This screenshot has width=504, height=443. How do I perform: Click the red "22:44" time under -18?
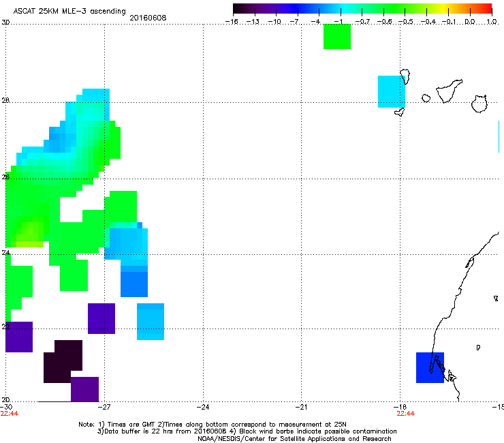[x=406, y=414]
